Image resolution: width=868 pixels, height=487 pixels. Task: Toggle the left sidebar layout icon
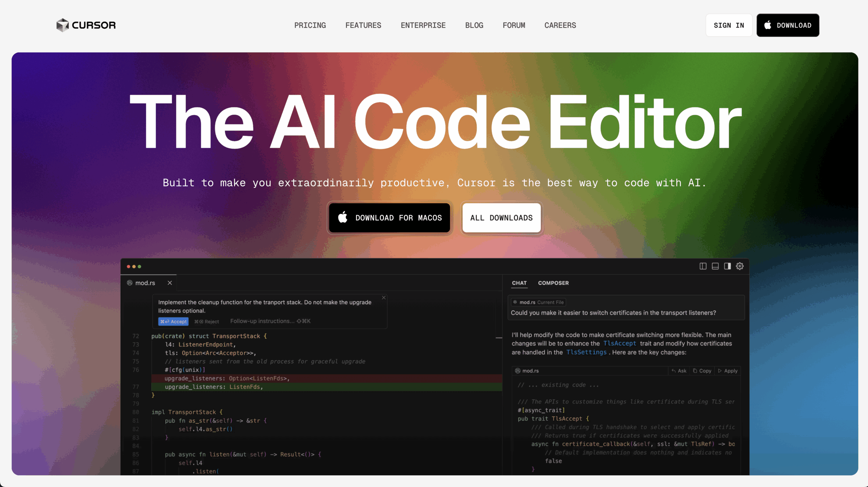tap(703, 266)
